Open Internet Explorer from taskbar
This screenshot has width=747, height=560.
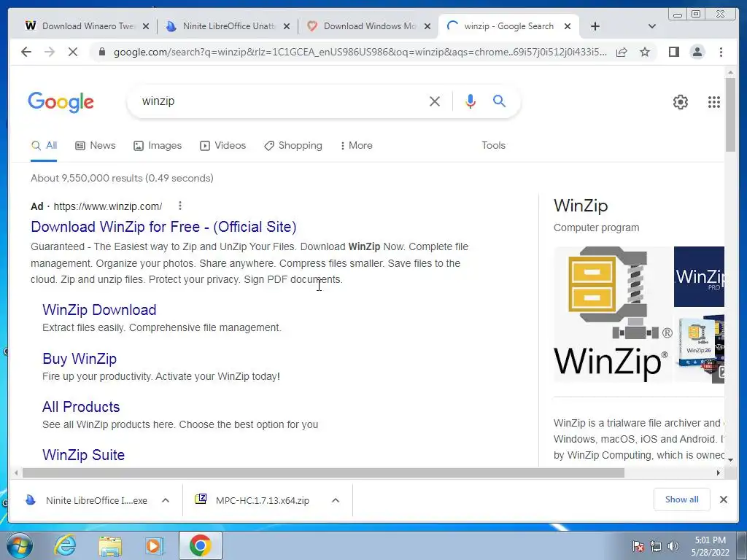[x=65, y=545]
